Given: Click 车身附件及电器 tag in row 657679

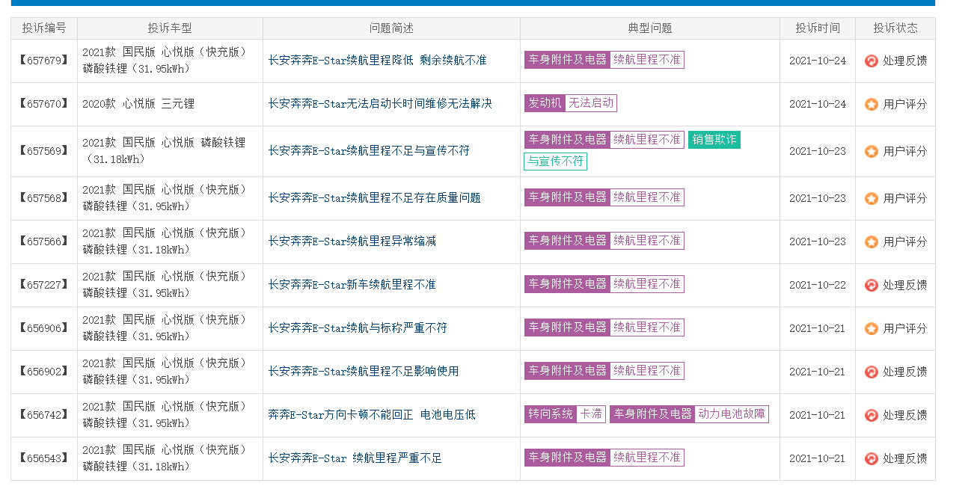Looking at the screenshot, I should pos(567,60).
